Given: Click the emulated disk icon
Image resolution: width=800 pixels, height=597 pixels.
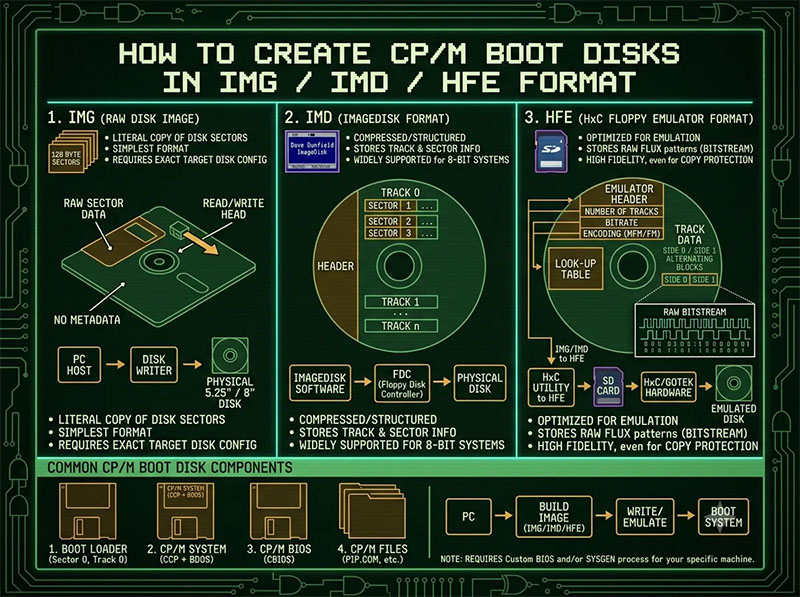Looking at the screenshot, I should 734,383.
